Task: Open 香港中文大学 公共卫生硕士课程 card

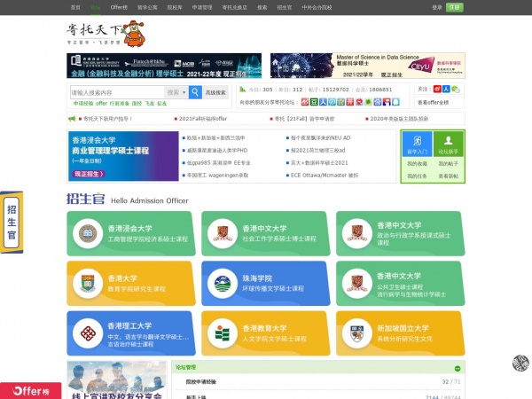Action: (x=401, y=284)
